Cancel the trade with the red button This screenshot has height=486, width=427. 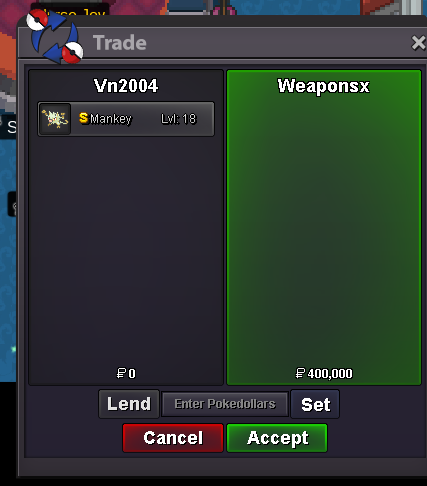pos(173,438)
